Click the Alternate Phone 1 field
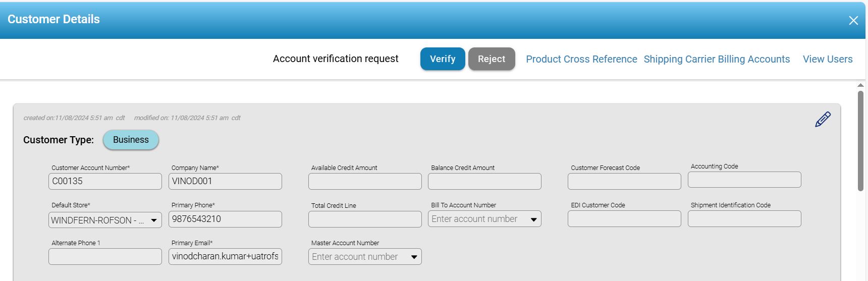This screenshot has height=281, width=868. (x=105, y=256)
